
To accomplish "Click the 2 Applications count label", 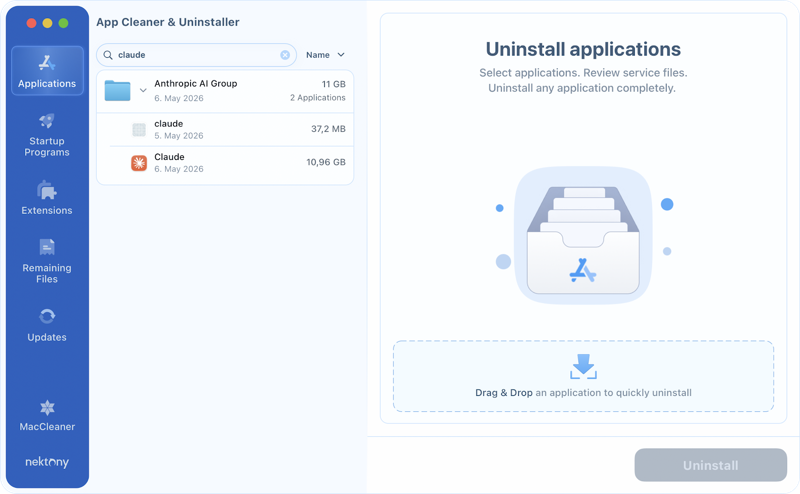I will [x=317, y=97].
